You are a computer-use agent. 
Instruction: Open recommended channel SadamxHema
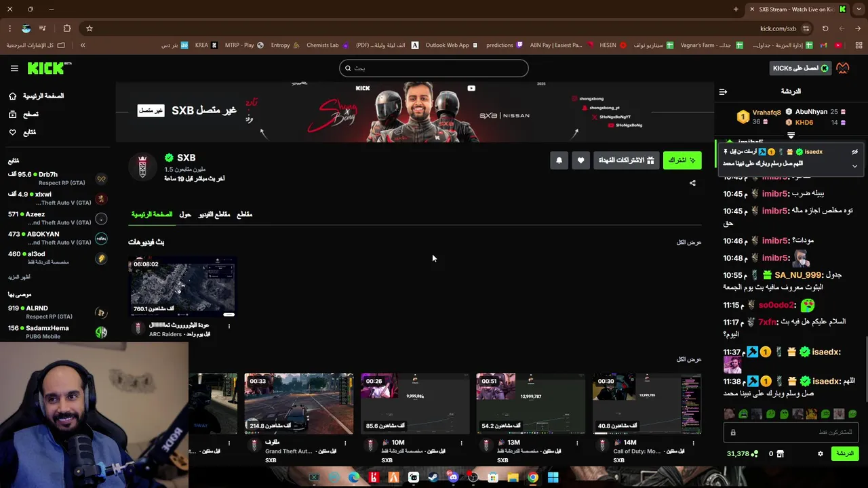tap(58, 331)
